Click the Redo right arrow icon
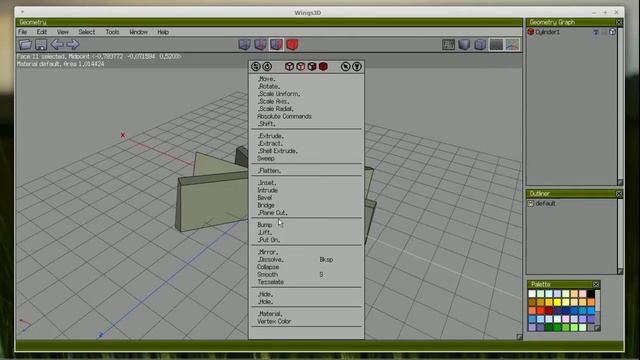 tap(73, 44)
